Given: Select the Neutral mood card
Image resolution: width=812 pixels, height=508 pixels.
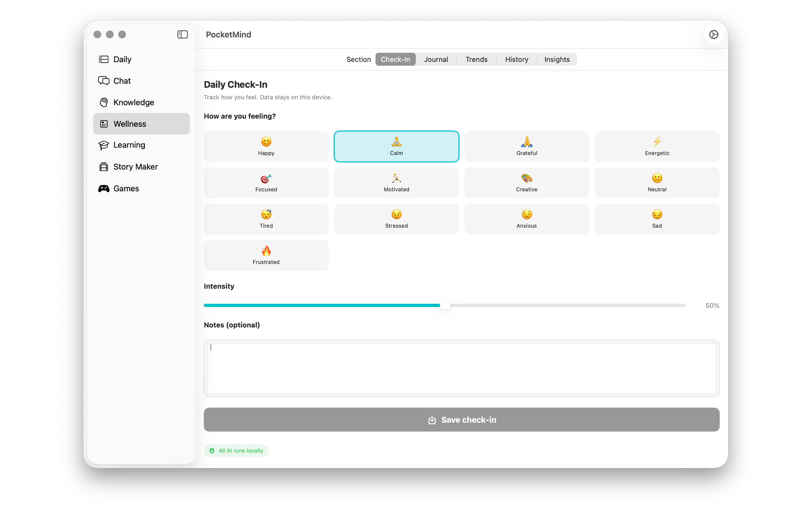Looking at the screenshot, I should click(x=657, y=183).
